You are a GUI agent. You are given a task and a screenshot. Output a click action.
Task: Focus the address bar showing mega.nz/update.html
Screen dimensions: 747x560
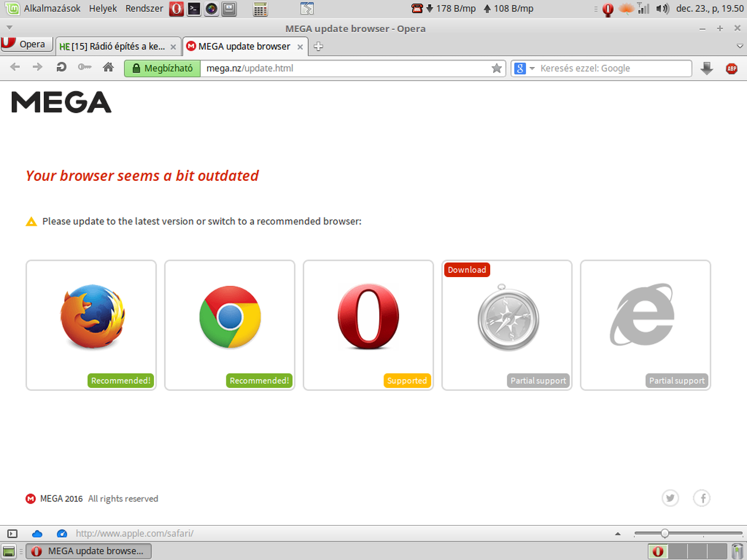353,68
